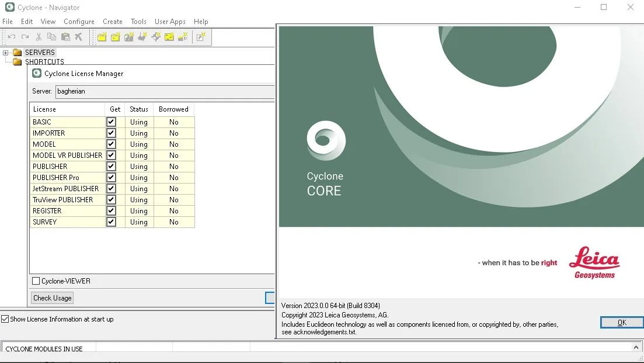
Task: Click the Redo arrow in the toolbar
Action: pyautogui.click(x=25, y=37)
